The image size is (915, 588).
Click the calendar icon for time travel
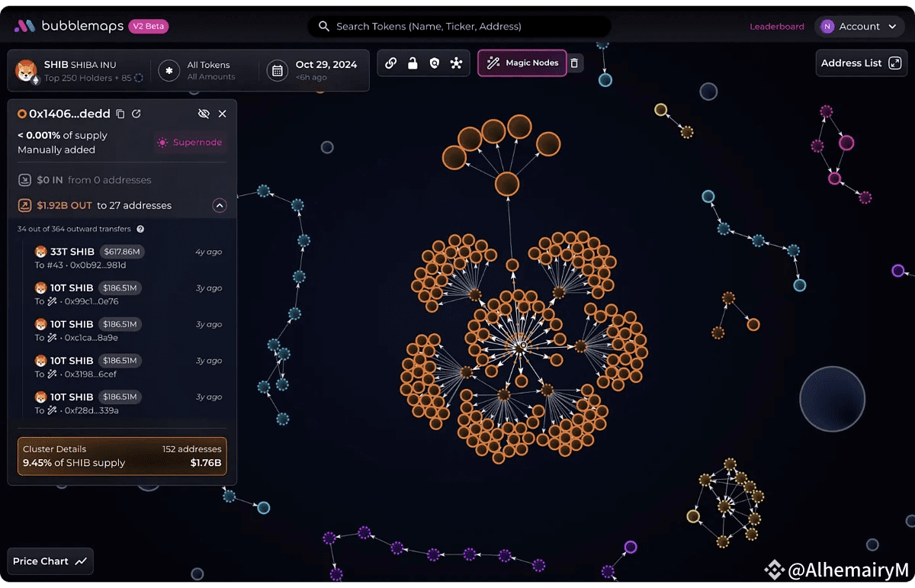pos(277,70)
